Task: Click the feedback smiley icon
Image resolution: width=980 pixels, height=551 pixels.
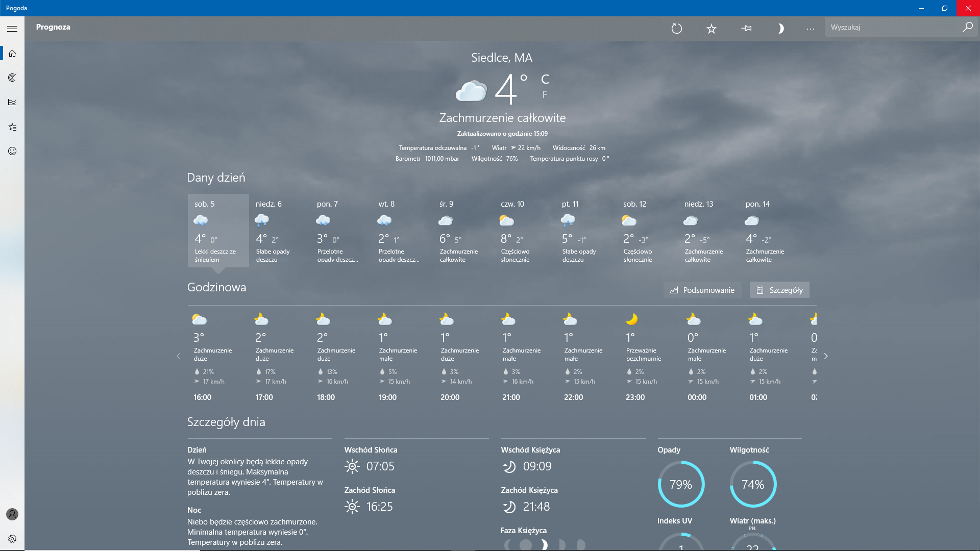Action: tap(12, 151)
